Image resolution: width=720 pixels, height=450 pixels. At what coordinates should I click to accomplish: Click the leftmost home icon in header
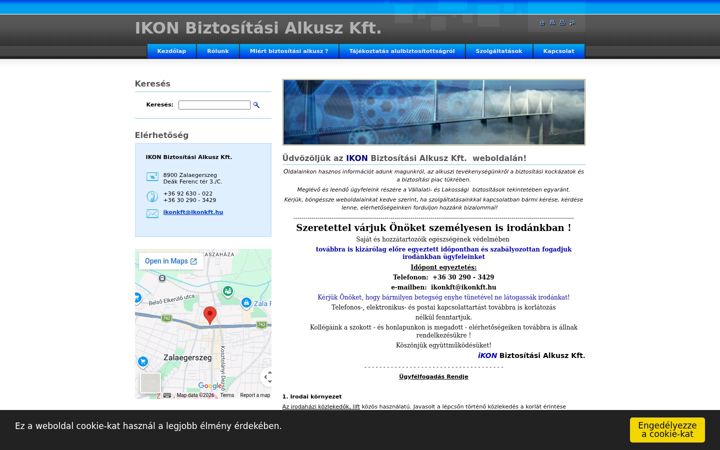(542, 22)
